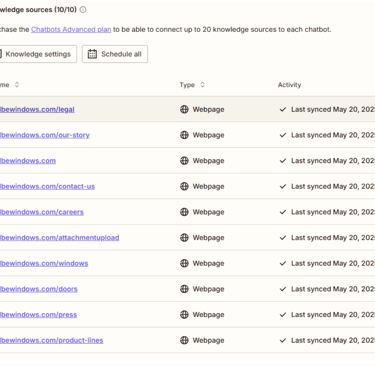Click the globe icon in the careers row
375x366 pixels.
(x=184, y=212)
